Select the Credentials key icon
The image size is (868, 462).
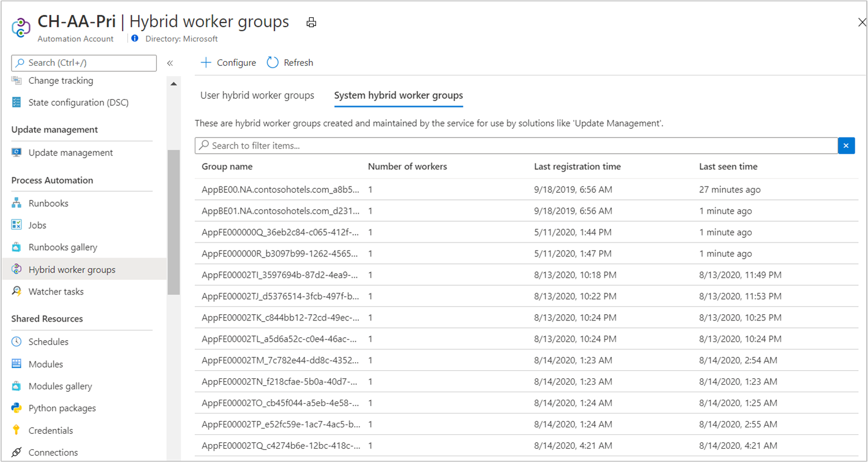coord(17,430)
